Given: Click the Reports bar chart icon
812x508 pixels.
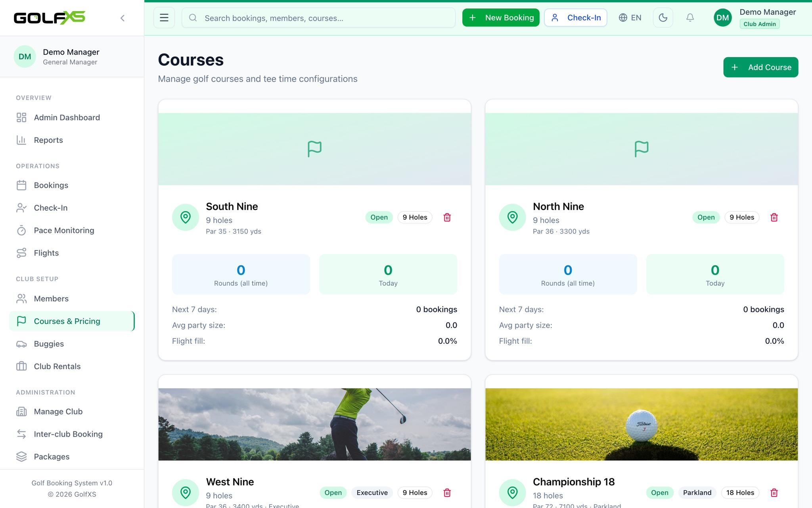Looking at the screenshot, I should [21, 140].
